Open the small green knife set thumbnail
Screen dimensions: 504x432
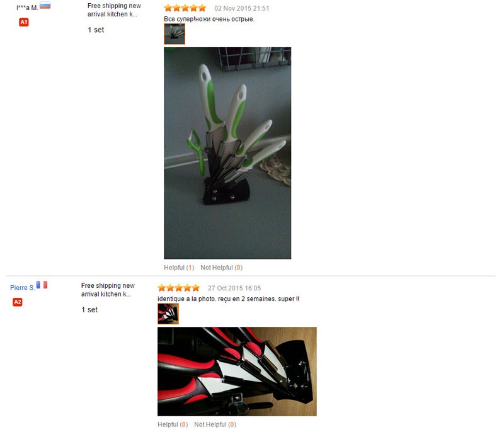[175, 34]
